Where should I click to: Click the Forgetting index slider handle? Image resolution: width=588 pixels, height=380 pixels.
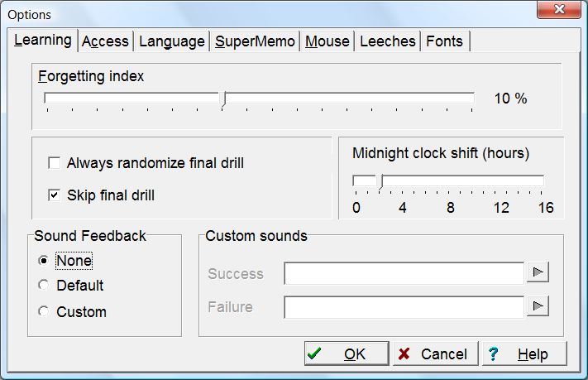[223, 99]
